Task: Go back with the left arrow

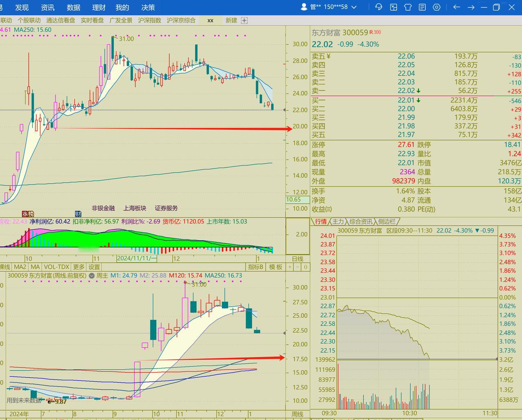Action: [457, 7]
